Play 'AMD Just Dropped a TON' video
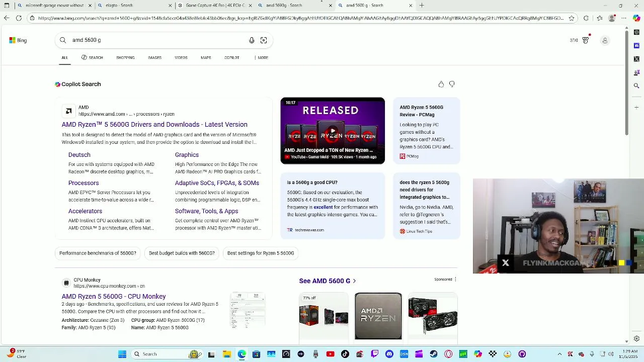 pos(333,131)
